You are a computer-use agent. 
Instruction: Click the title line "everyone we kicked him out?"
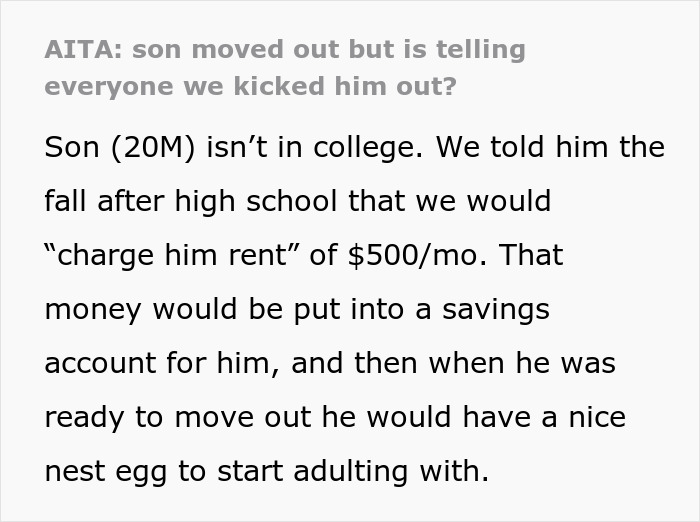[x=250, y=86]
